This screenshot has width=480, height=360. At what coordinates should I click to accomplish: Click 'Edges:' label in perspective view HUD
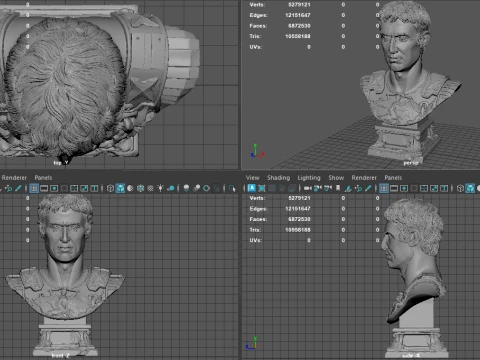click(258, 15)
